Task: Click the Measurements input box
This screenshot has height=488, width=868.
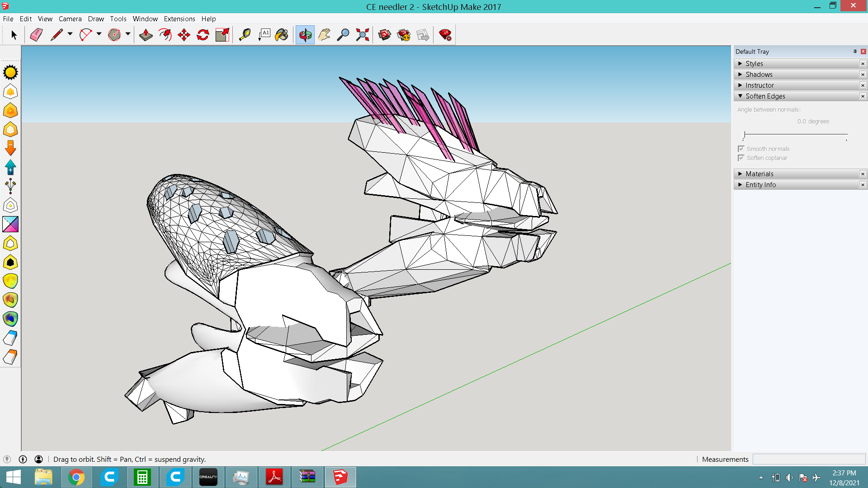Action: point(808,459)
